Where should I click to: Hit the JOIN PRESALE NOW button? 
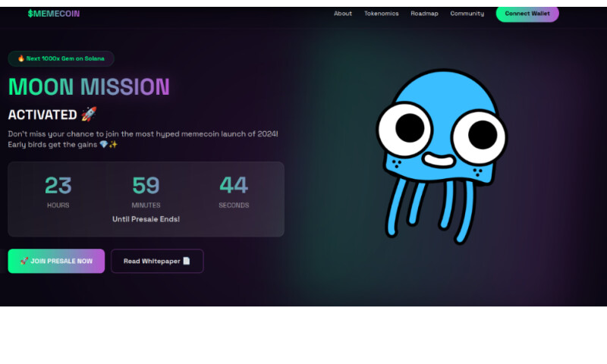pos(56,261)
